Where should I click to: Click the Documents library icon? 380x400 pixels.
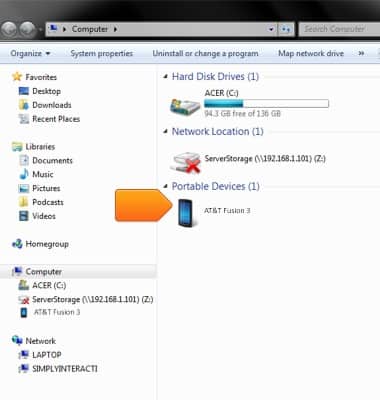click(24, 161)
